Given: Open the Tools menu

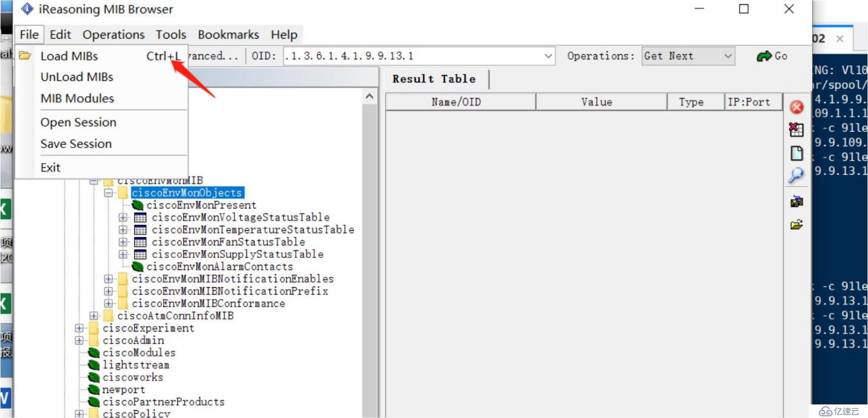Looking at the screenshot, I should click(x=171, y=35).
